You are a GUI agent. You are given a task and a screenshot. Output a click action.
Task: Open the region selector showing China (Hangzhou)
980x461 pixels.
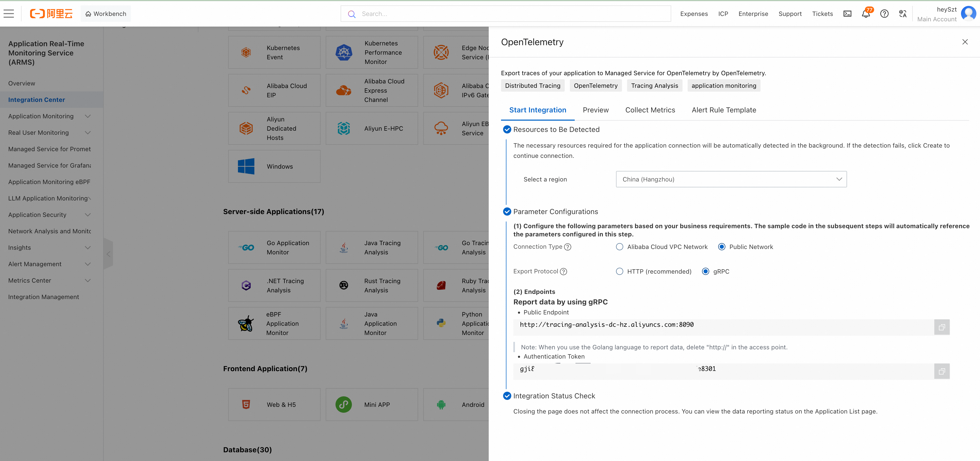pos(731,179)
